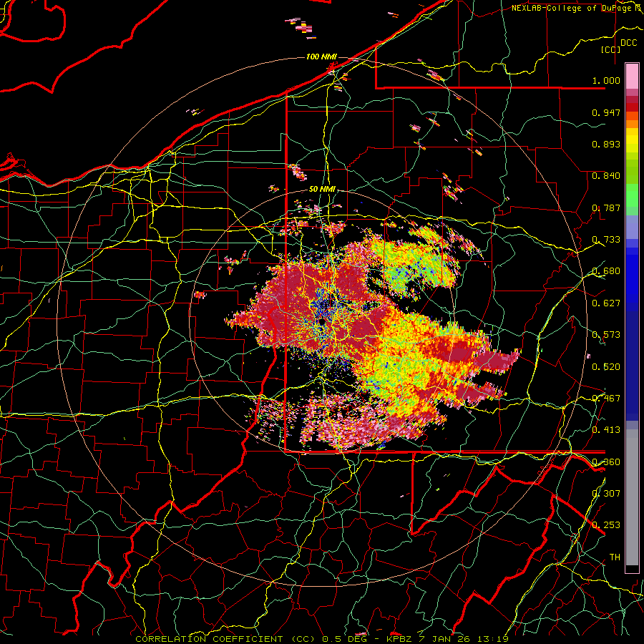Click the 50 NMI range ring label

322,189
